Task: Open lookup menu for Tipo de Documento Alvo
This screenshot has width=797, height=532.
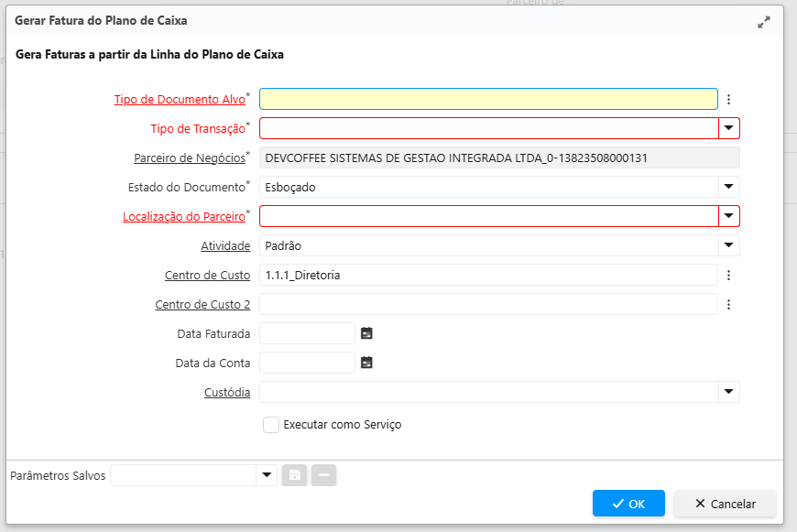Action: tap(729, 100)
